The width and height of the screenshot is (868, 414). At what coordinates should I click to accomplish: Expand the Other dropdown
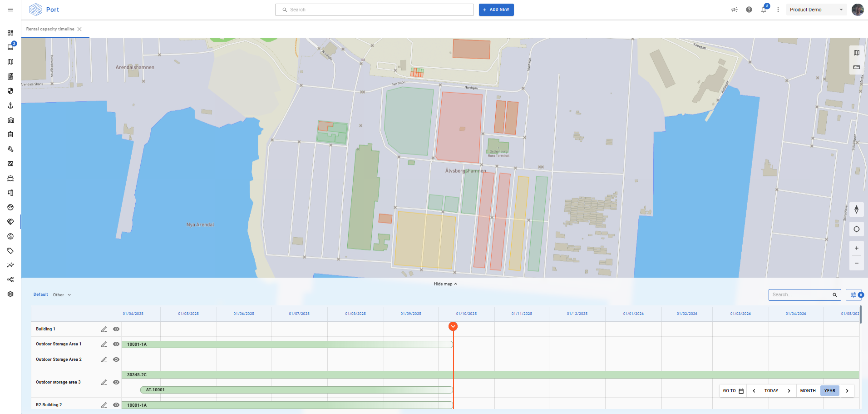point(62,295)
